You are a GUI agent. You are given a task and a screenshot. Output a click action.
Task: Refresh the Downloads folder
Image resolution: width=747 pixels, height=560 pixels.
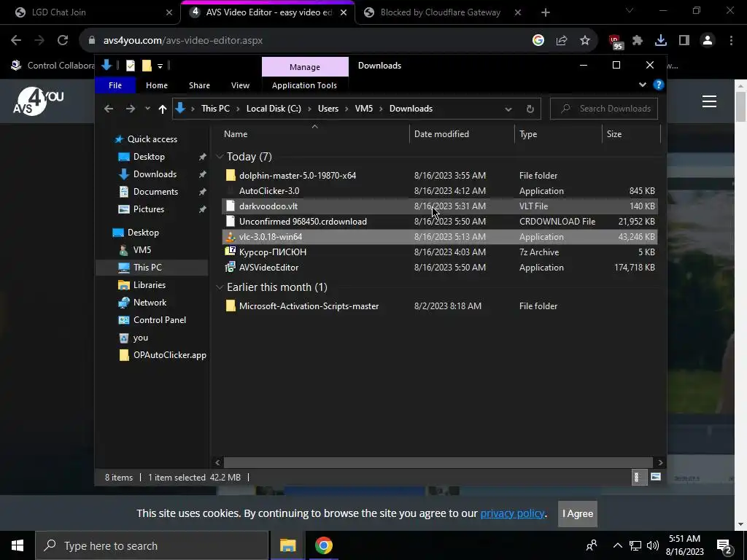pyautogui.click(x=530, y=109)
